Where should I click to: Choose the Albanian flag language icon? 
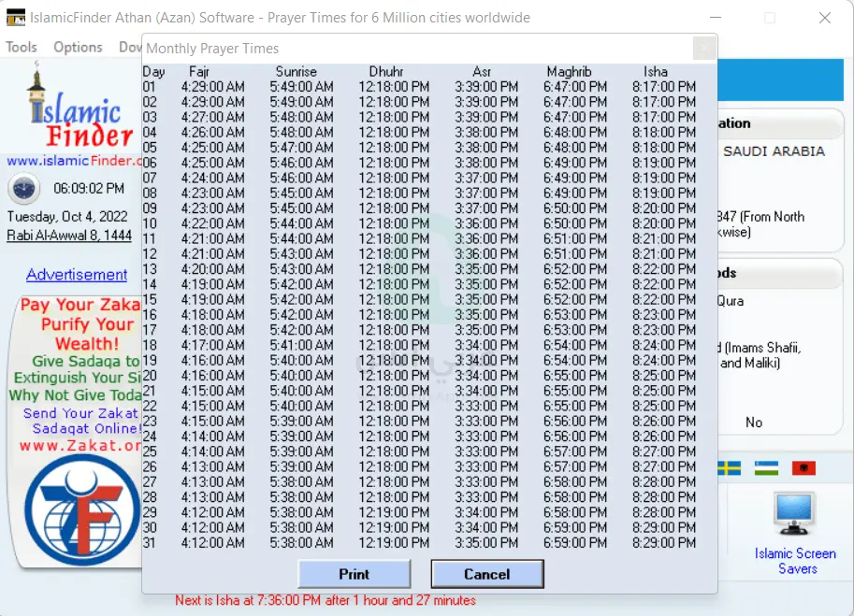point(803,467)
